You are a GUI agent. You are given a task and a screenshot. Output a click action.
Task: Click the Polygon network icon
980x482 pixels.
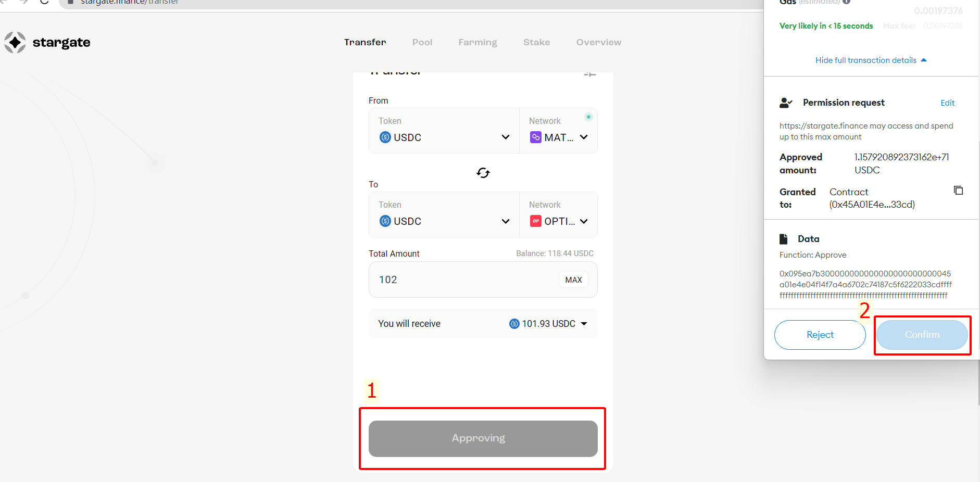536,137
